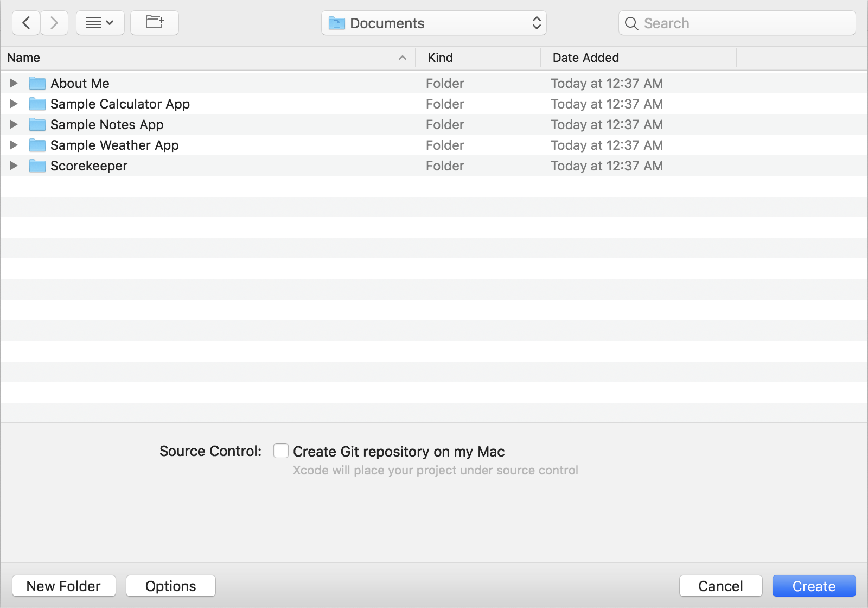This screenshot has height=608, width=868.
Task: Click the Sample Notes App folder icon
Action: pyautogui.click(x=37, y=124)
